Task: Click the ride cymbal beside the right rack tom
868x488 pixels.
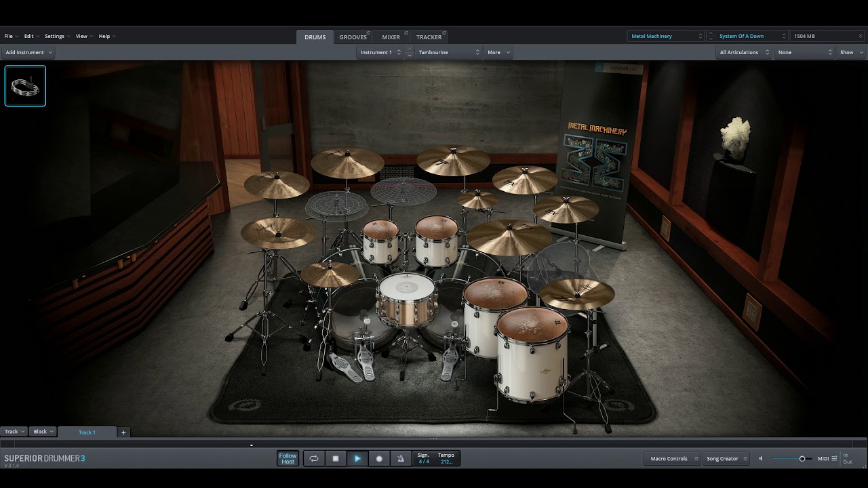Action: (509, 237)
